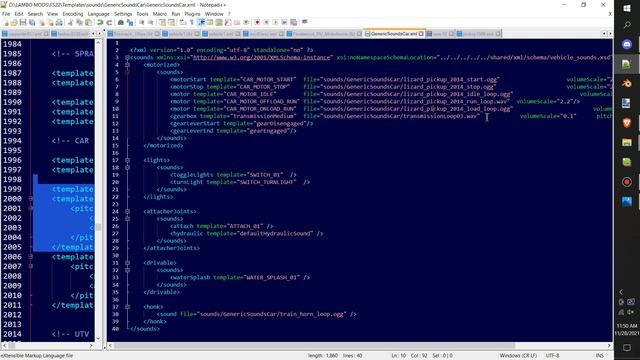Open the Encoding menu
Viewport: 640px width, 360px height.
[x=73, y=14]
